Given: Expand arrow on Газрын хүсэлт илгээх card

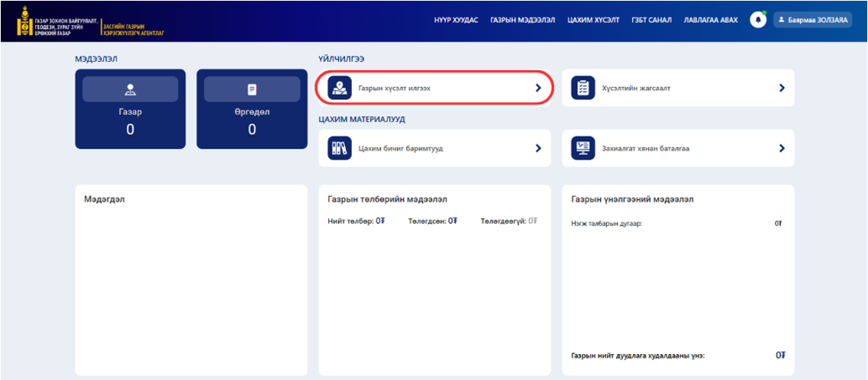Looking at the screenshot, I should tap(538, 88).
